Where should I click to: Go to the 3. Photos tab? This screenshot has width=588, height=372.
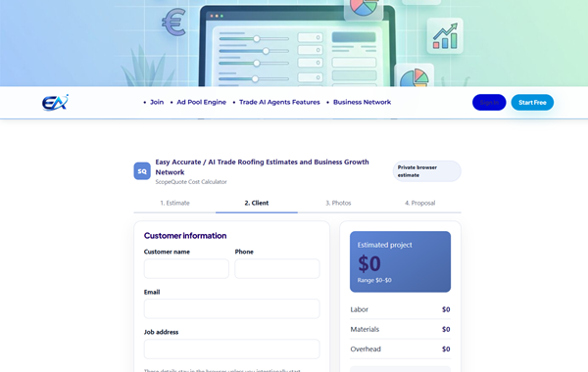tap(338, 203)
